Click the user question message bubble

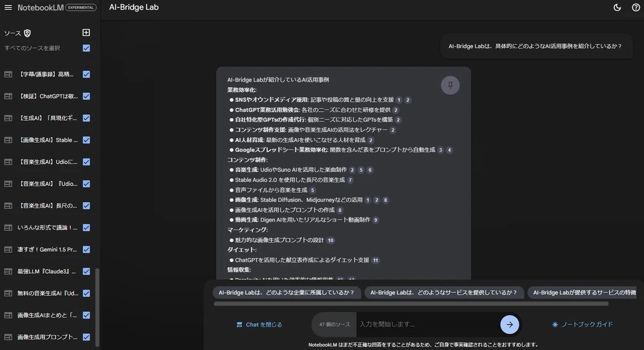[535, 46]
